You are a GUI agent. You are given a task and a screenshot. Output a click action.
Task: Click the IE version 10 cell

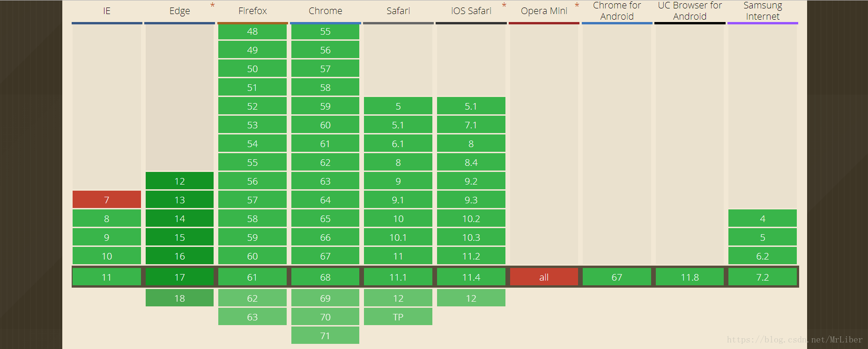[107, 256]
